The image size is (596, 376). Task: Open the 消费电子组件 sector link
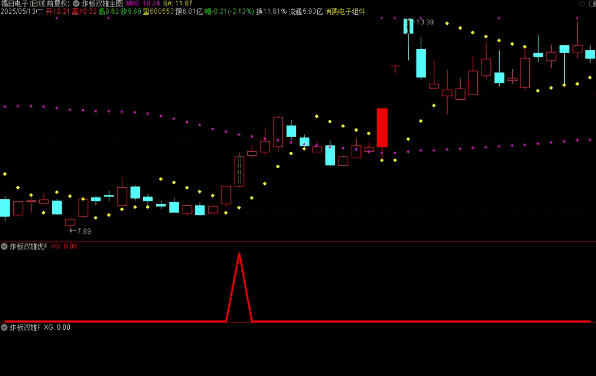pyautogui.click(x=345, y=12)
